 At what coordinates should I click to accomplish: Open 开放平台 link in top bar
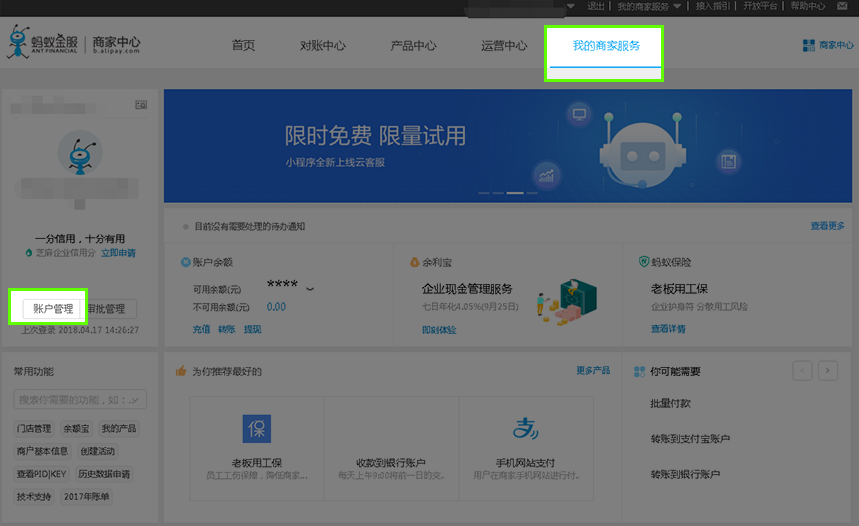[x=760, y=6]
